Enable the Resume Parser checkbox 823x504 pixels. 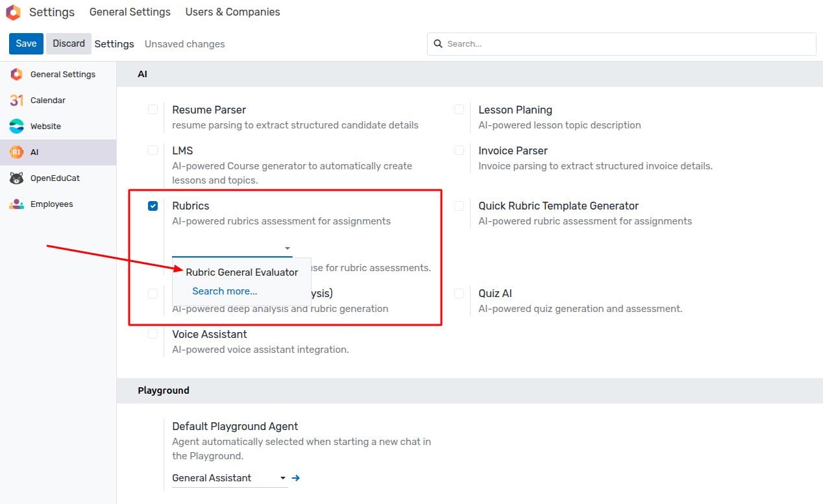click(x=153, y=110)
